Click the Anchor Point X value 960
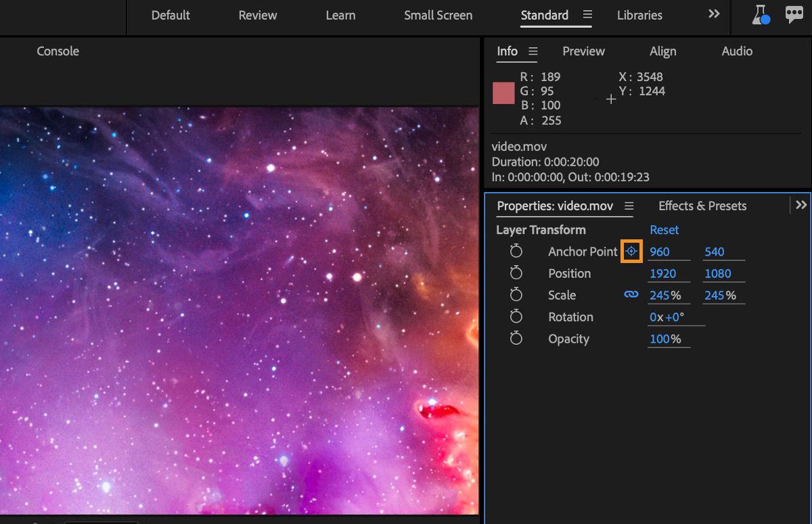The width and height of the screenshot is (812, 524). tap(659, 252)
